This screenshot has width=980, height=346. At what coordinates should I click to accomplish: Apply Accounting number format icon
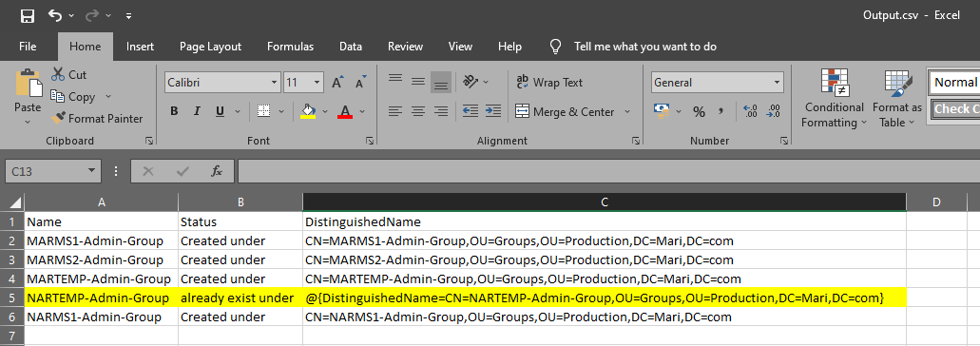662,111
